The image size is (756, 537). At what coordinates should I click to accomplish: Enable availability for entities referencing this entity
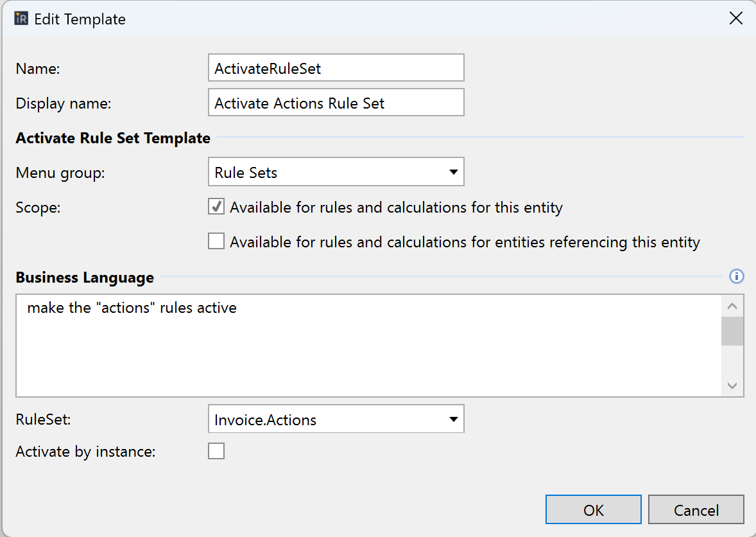click(217, 242)
